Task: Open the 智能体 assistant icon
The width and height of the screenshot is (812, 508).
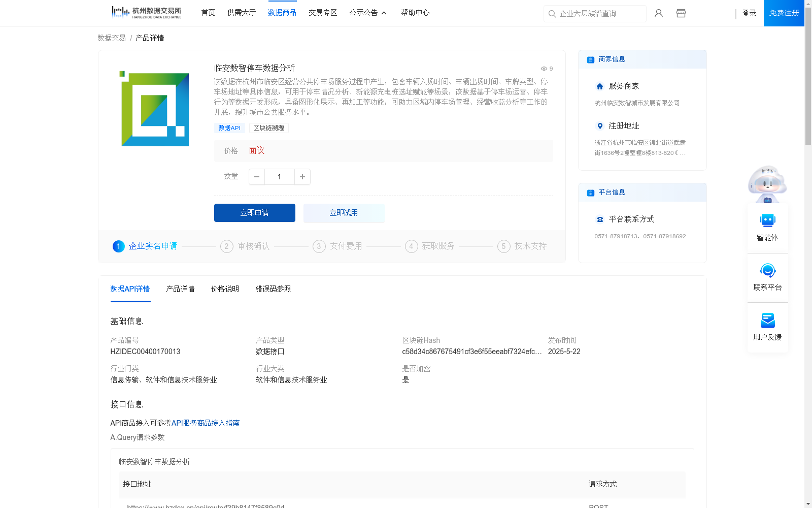Action: tap(767, 220)
